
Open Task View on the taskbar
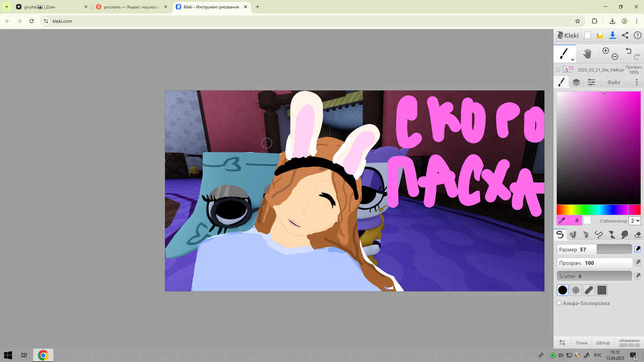tap(24, 355)
